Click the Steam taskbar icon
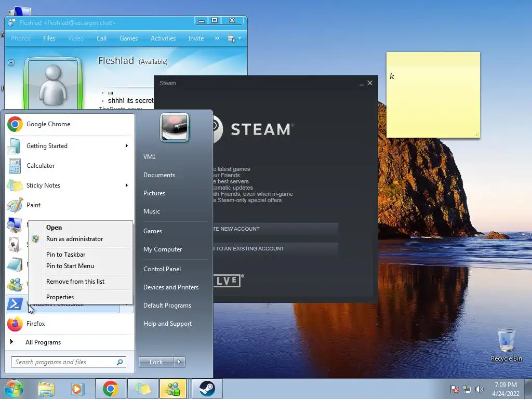 coord(207,389)
